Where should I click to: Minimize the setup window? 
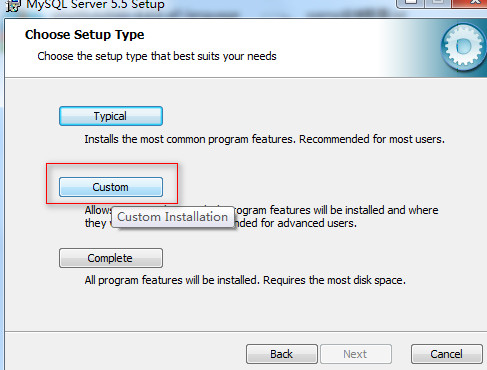[x=411, y=3]
